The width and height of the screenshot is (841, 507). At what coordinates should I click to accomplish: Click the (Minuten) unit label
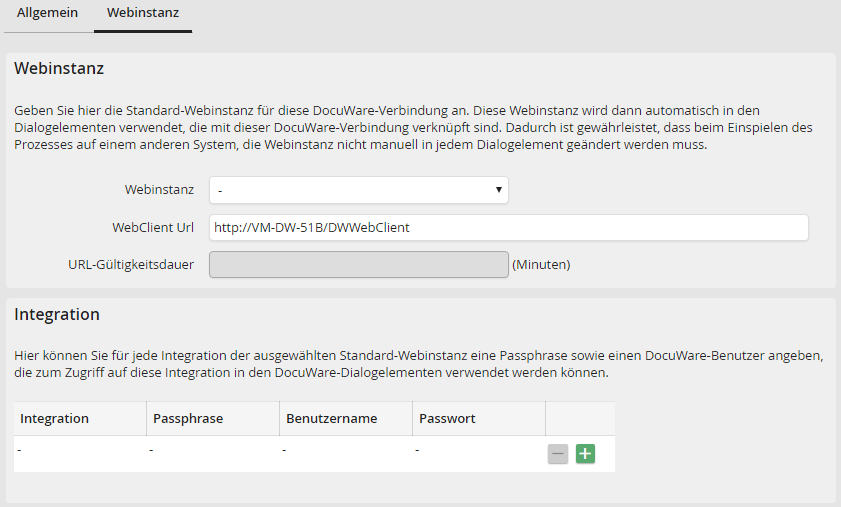pyautogui.click(x=541, y=265)
